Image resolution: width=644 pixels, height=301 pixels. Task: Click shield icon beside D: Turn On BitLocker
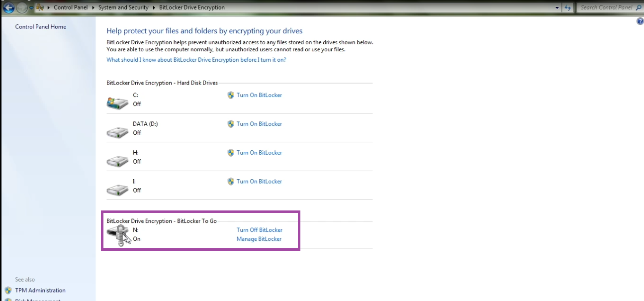point(231,124)
